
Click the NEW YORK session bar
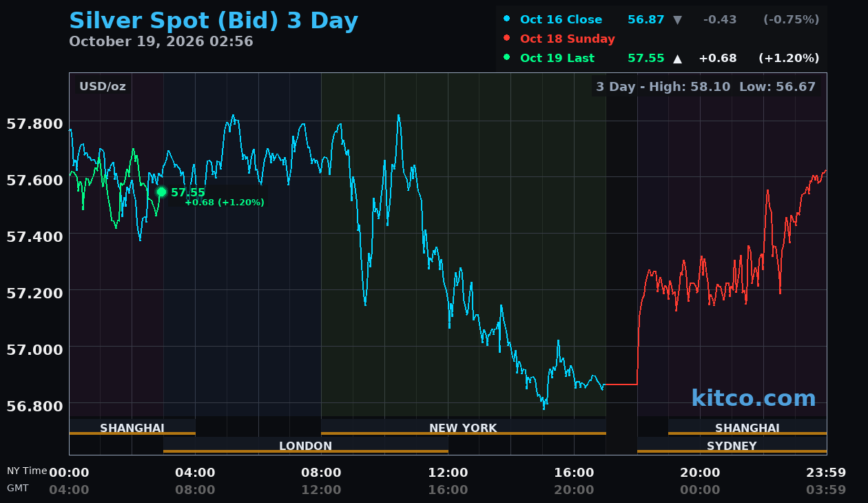pyautogui.click(x=464, y=427)
